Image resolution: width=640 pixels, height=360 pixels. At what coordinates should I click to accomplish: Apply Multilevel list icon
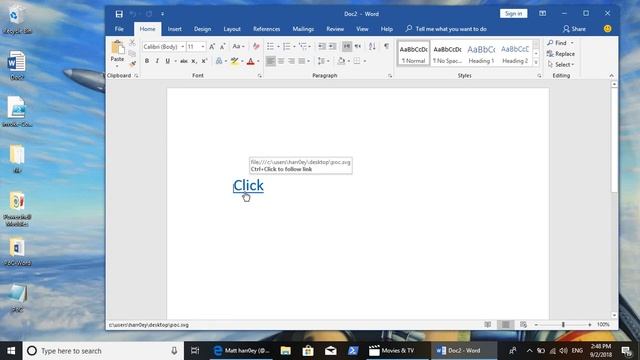coord(303,47)
